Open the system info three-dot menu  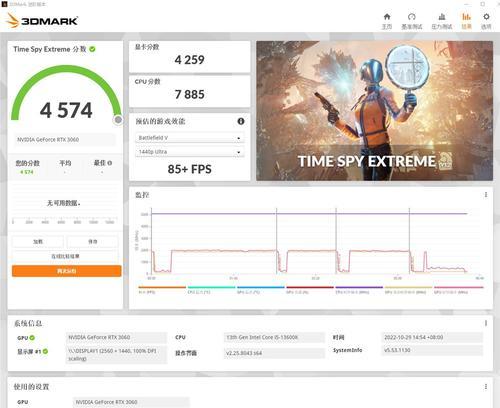(486, 323)
